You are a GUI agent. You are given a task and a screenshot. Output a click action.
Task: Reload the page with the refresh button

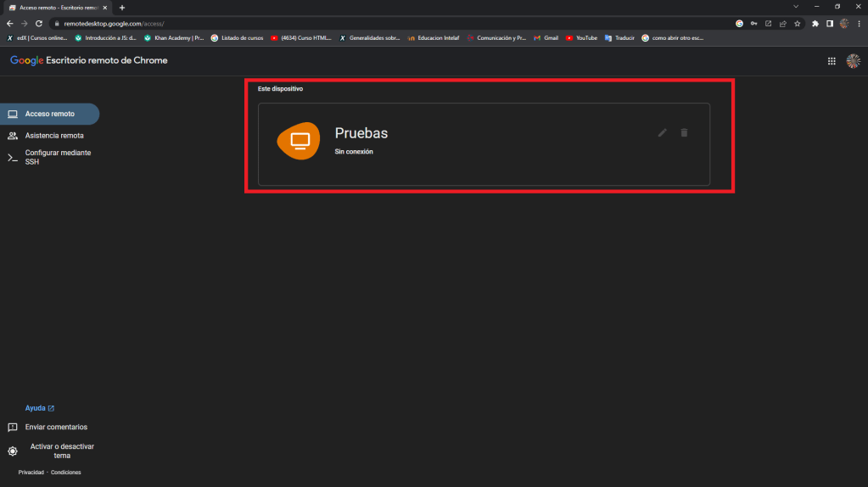point(38,24)
